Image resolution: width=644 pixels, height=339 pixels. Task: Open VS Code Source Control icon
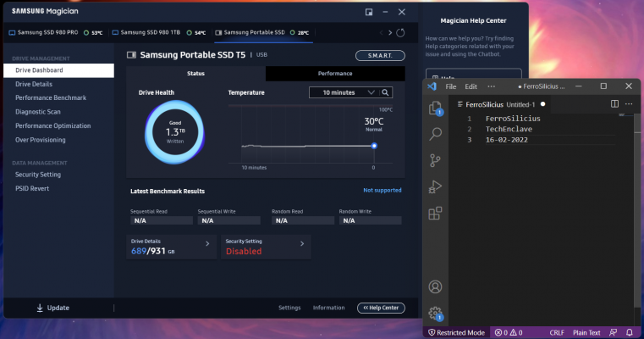pyautogui.click(x=435, y=160)
